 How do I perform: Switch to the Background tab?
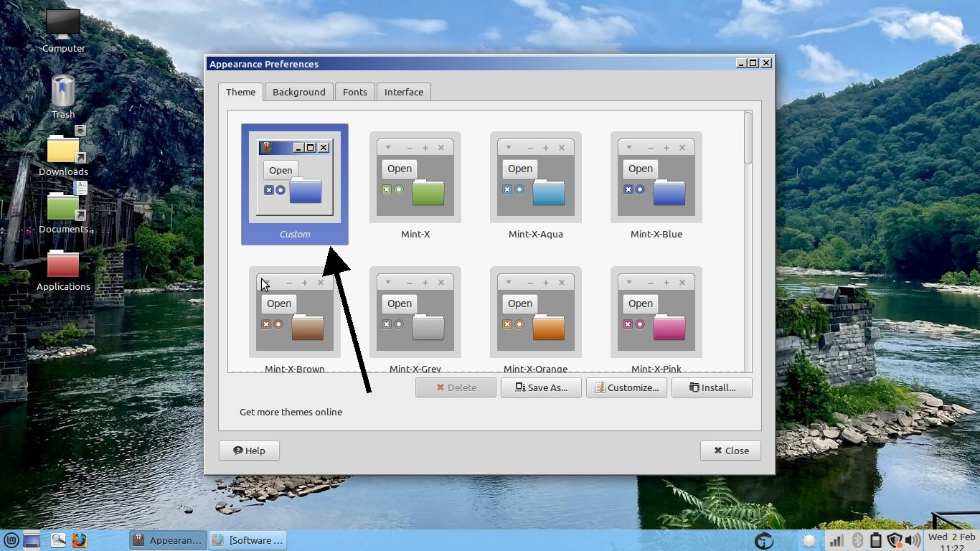298,92
